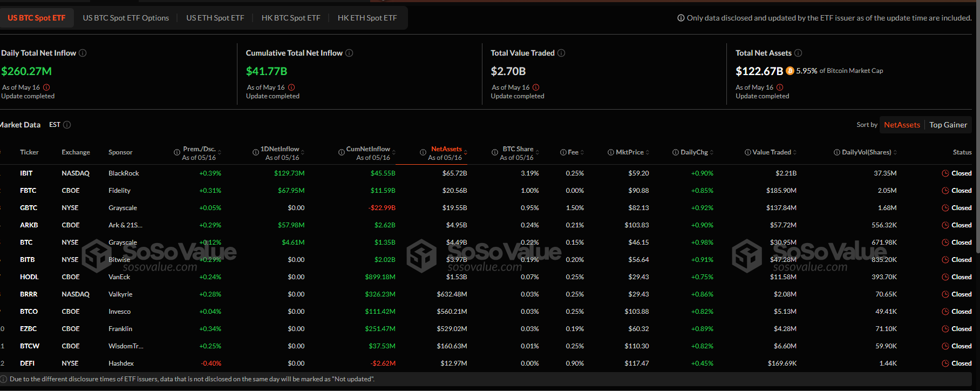
Task: Click info icon next to Total Net Assets
Action: pyautogui.click(x=798, y=53)
